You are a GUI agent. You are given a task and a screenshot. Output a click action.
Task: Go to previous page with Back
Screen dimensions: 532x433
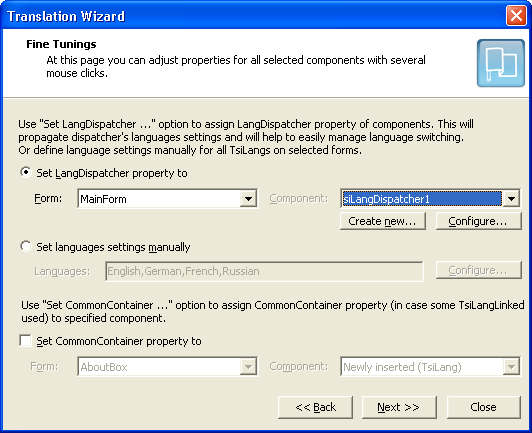[315, 407]
